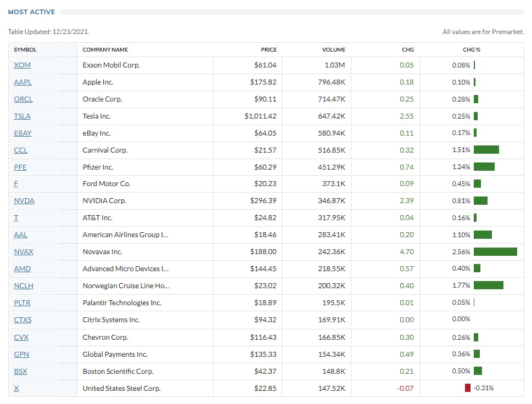Open the NVAX symbol link

[24, 252]
